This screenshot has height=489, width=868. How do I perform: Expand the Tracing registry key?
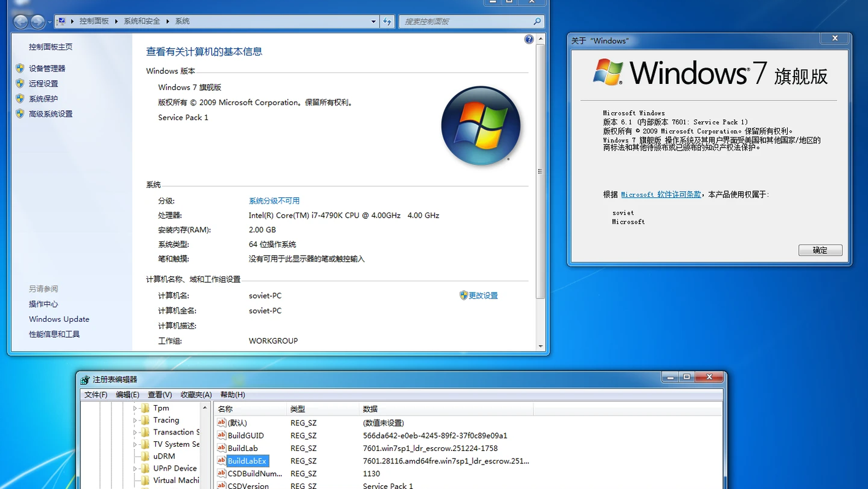(x=135, y=420)
